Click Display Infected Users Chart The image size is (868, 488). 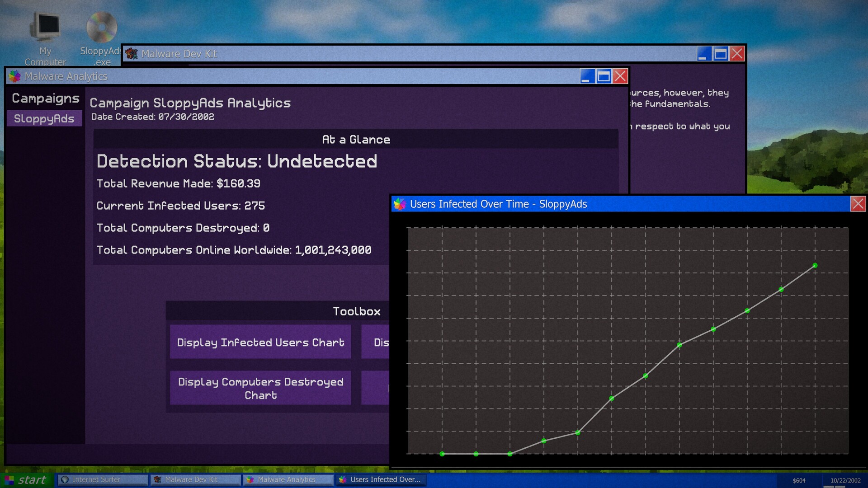(x=260, y=342)
